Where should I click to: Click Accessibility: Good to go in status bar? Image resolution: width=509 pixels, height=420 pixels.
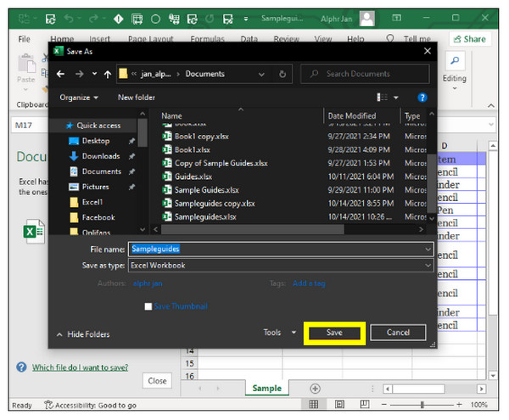coord(91,405)
